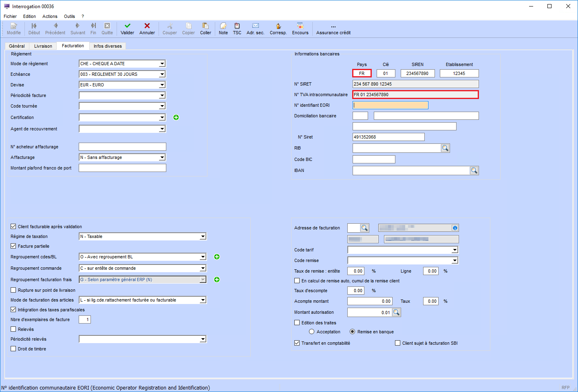Viewport: 578px width, 392px height.
Task: Toggle Transfert en comptabilité checkbox
Action: pyautogui.click(x=297, y=343)
